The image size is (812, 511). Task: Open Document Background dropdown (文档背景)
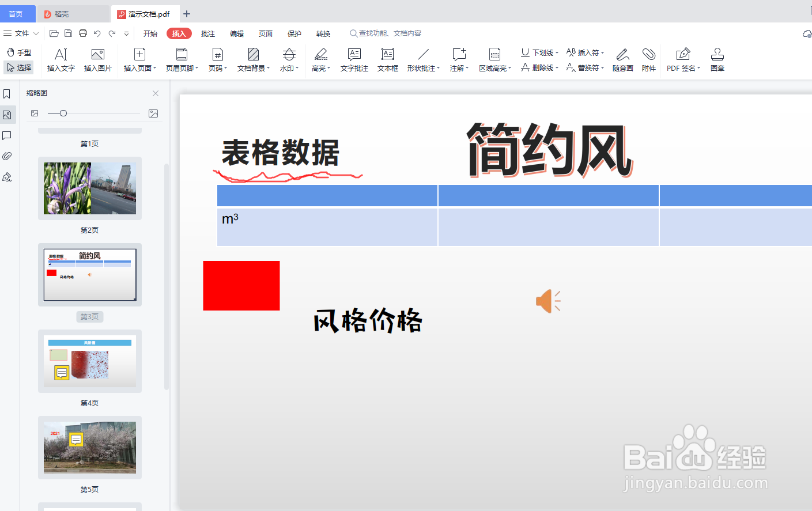pos(254,60)
